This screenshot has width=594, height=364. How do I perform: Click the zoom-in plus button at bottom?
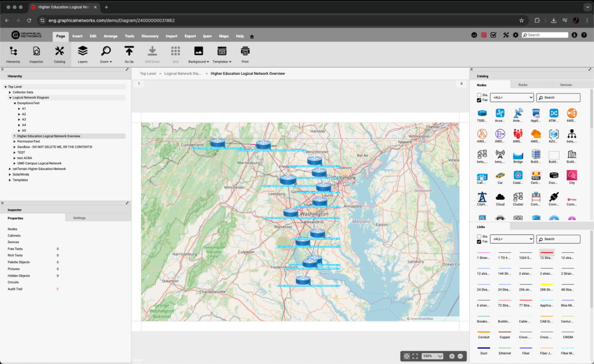pos(452,356)
